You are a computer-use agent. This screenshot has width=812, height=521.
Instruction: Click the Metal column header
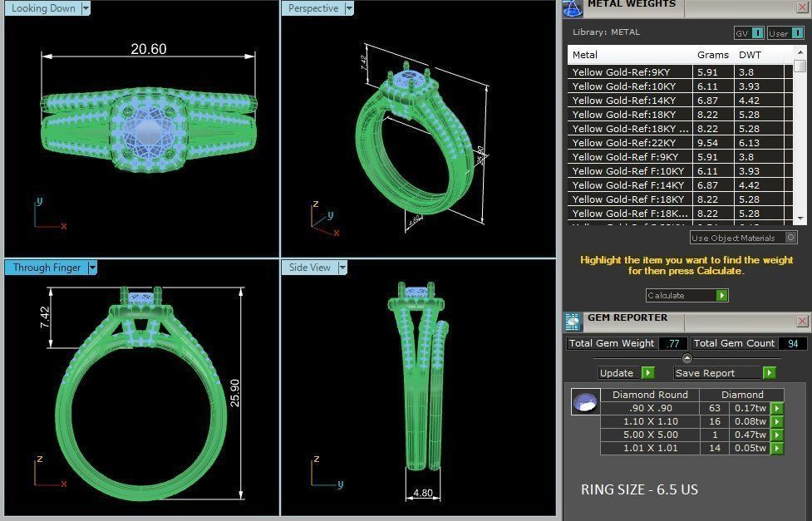(x=584, y=54)
